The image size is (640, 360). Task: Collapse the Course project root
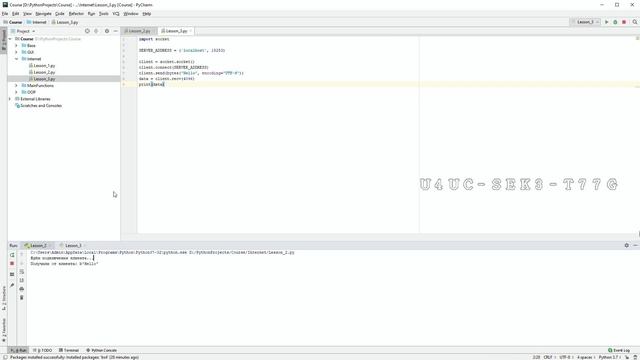pos(10,39)
